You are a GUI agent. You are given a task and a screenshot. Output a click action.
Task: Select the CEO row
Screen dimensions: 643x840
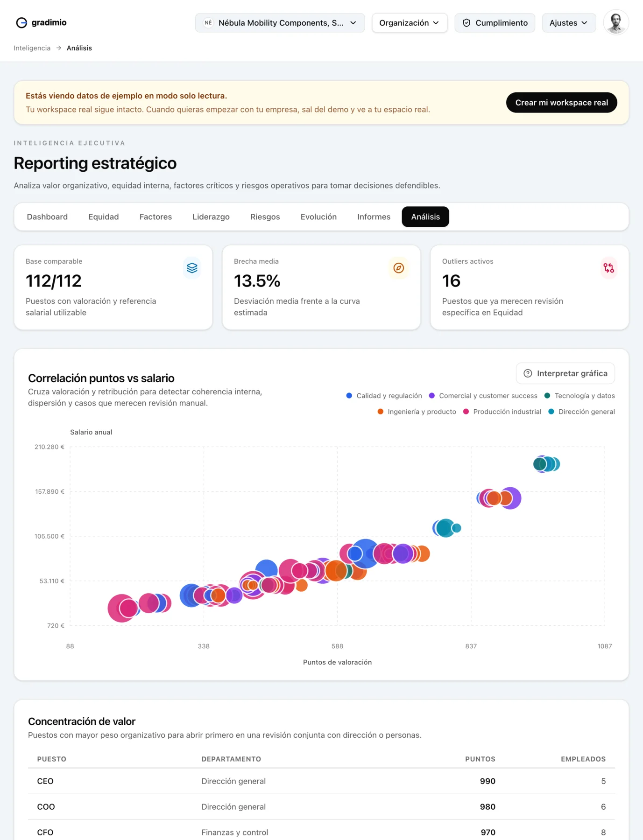(x=321, y=781)
